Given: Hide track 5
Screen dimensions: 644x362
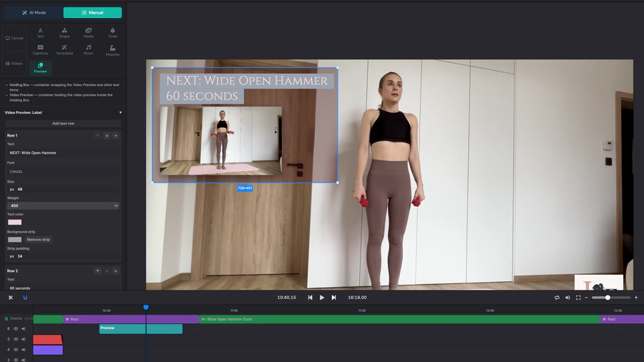Looking at the screenshot, I should pyautogui.click(x=16, y=339).
